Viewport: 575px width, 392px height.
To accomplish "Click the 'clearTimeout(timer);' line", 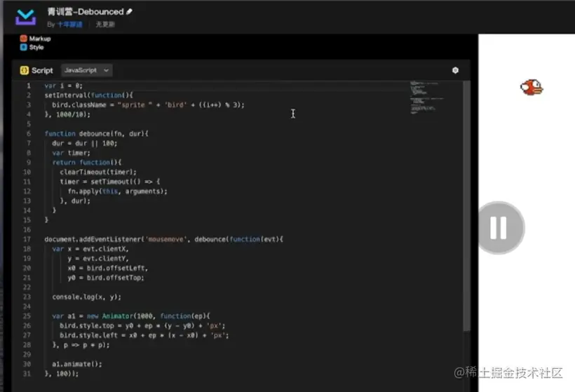I will coord(98,172).
